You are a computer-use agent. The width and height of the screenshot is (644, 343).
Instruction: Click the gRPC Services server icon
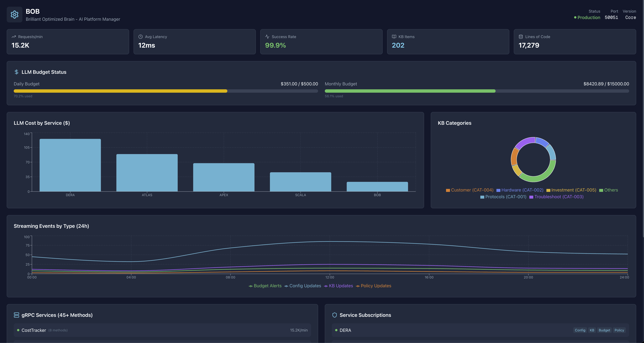pos(17,315)
